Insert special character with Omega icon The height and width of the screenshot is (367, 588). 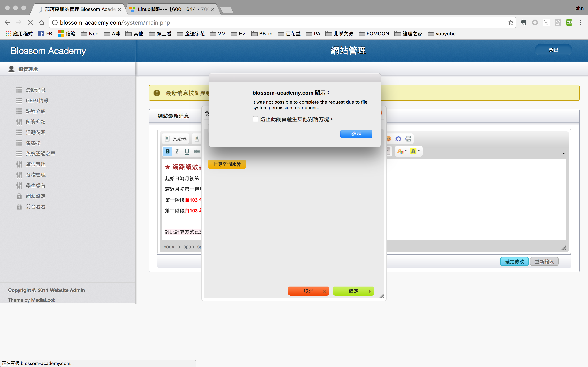click(398, 139)
